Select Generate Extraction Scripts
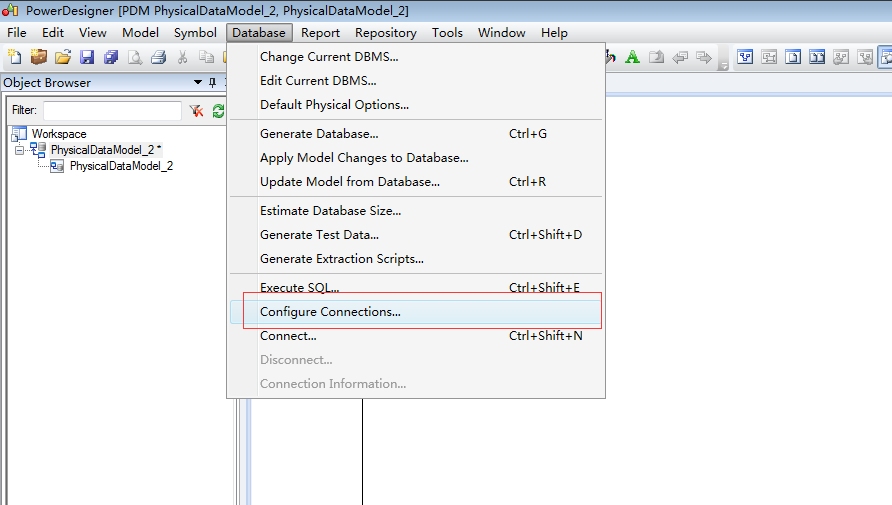The image size is (892, 505). tap(416, 258)
